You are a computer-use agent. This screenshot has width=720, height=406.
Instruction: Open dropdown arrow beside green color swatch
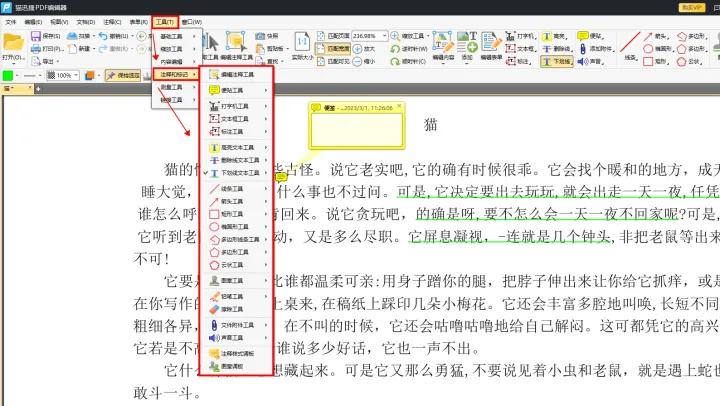tap(17, 75)
